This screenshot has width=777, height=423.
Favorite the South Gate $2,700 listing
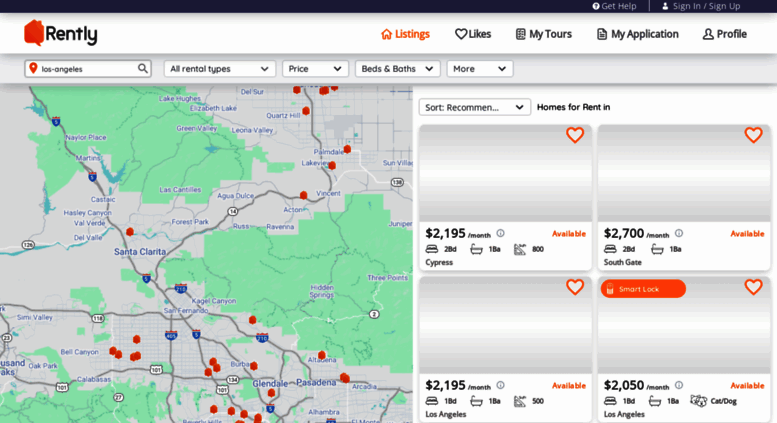753,135
